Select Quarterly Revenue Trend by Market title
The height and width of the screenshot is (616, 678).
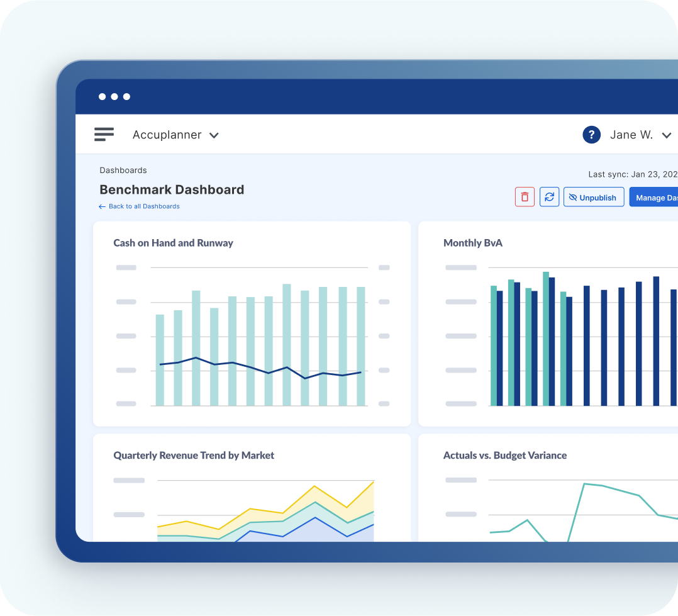coord(194,456)
